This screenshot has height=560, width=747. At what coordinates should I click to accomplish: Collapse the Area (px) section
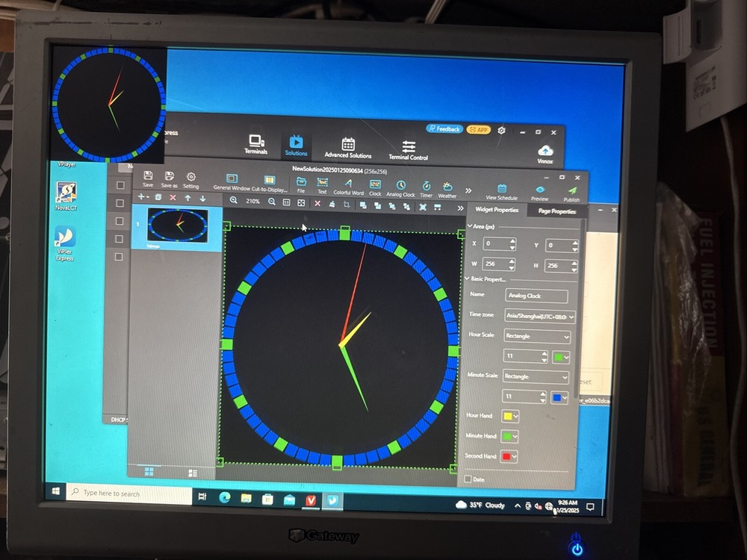click(471, 225)
